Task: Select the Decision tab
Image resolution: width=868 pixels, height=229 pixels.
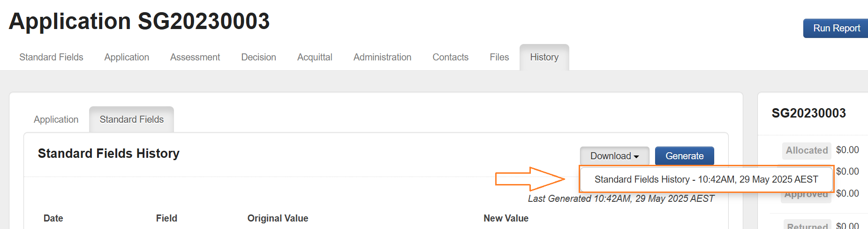Action: pyautogui.click(x=258, y=57)
